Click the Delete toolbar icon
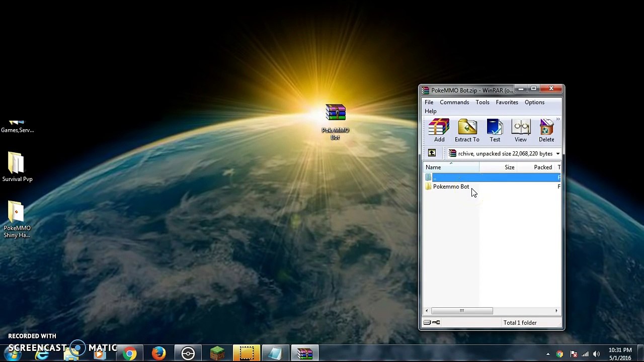 click(546, 131)
